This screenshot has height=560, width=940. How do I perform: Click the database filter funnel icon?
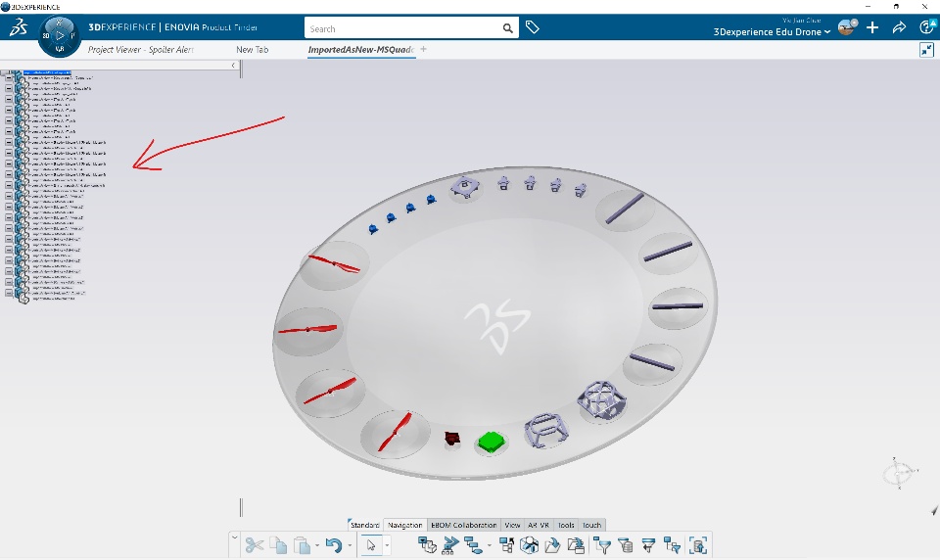[x=626, y=545]
